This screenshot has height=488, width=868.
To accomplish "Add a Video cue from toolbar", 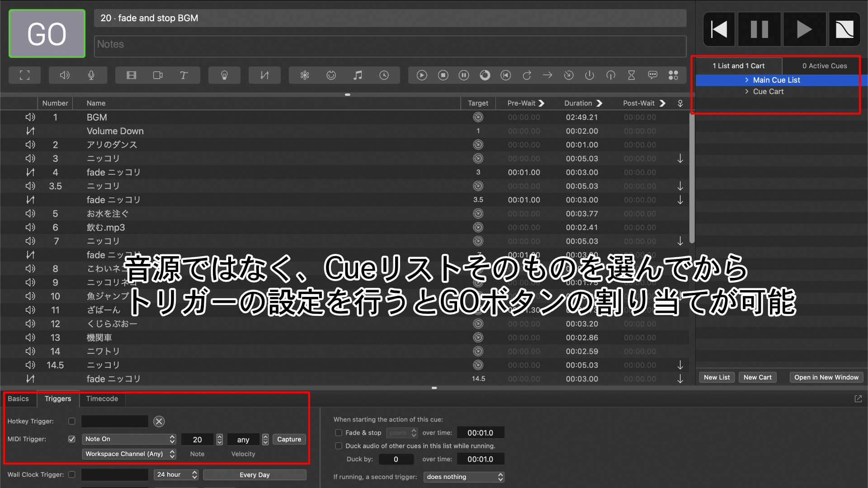I will click(x=132, y=75).
